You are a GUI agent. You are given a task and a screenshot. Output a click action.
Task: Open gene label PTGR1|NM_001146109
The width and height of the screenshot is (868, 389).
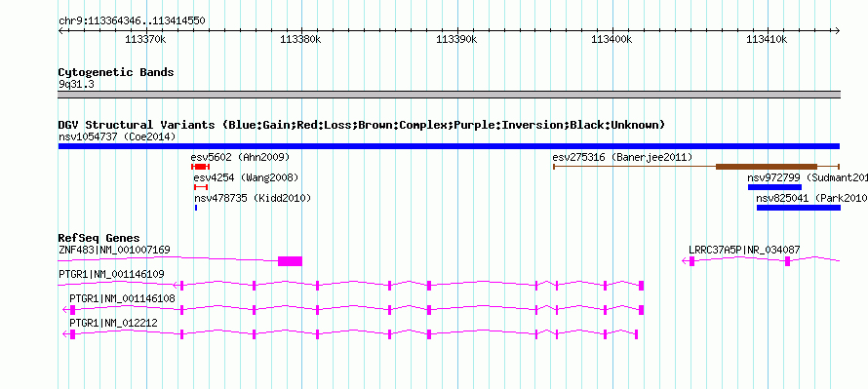click(x=111, y=274)
